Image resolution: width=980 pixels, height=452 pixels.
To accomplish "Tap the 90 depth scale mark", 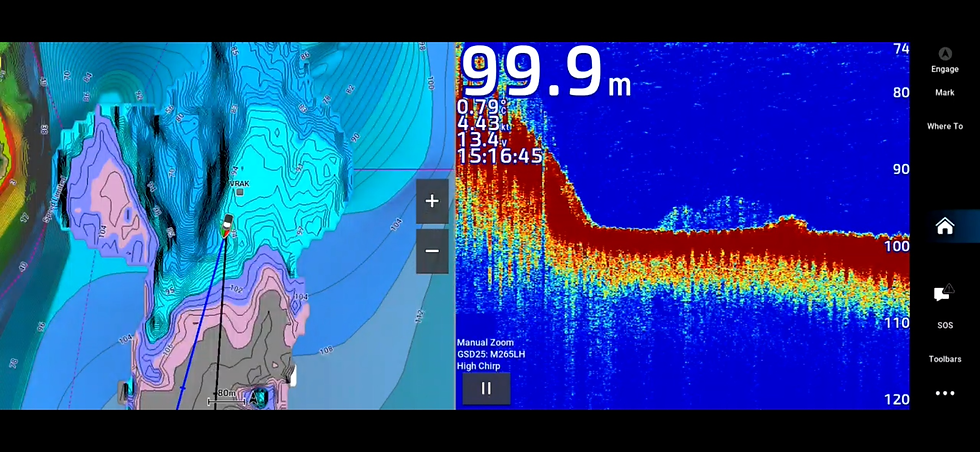I will click(901, 169).
